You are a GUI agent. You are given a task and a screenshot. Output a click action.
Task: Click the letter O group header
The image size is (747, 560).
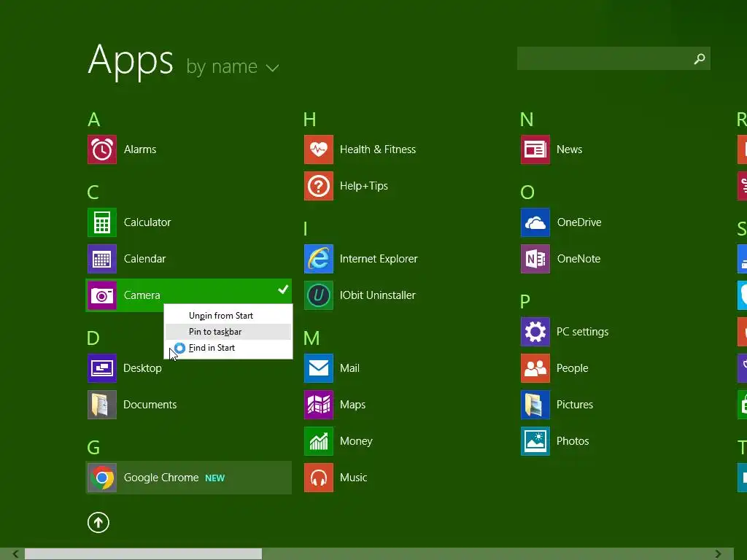528,192
